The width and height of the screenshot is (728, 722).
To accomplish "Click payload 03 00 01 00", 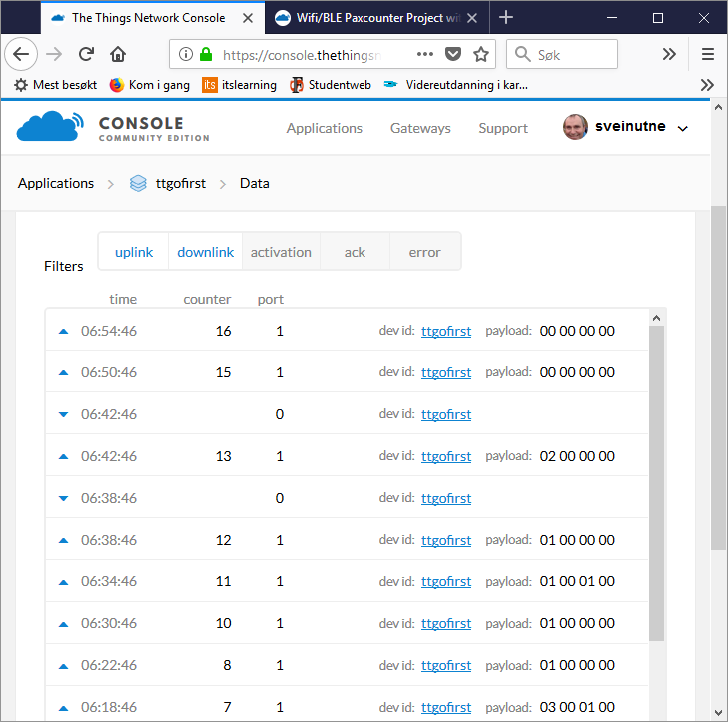I will 577,707.
